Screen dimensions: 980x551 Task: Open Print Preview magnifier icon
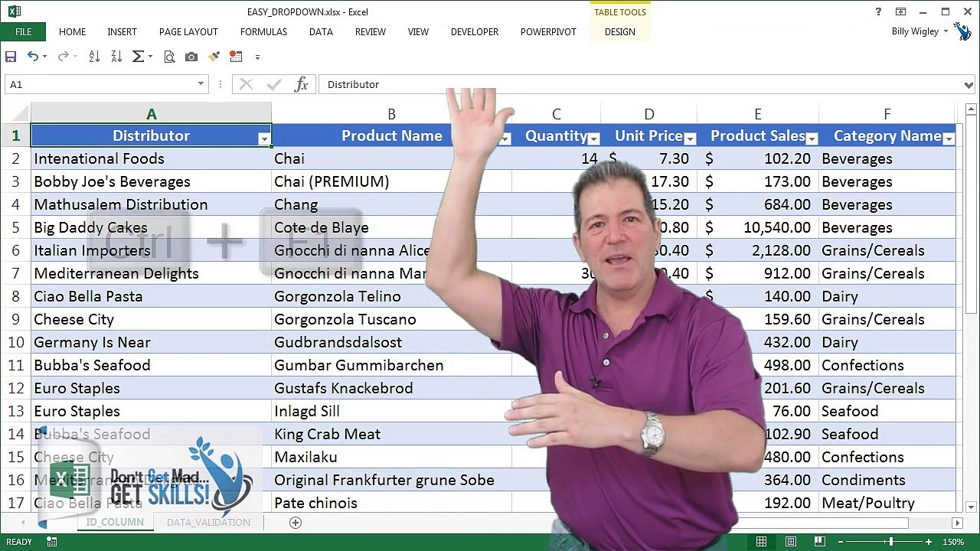[169, 57]
